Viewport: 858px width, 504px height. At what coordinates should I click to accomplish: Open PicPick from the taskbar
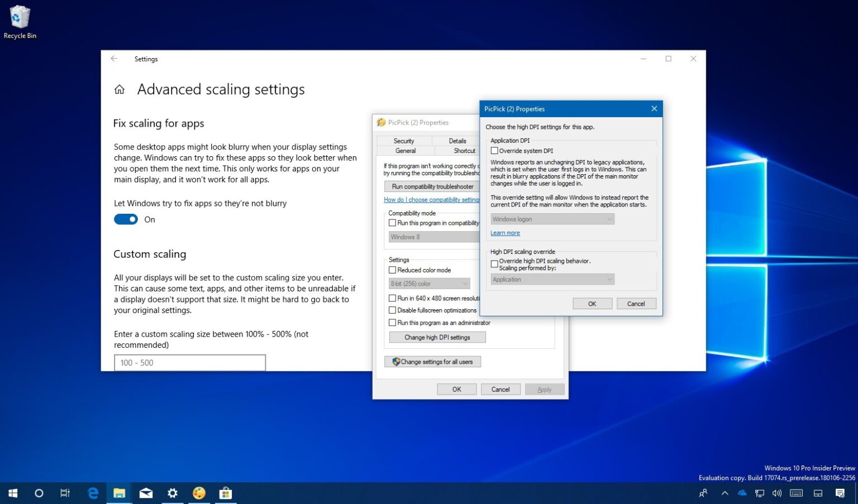(199, 493)
